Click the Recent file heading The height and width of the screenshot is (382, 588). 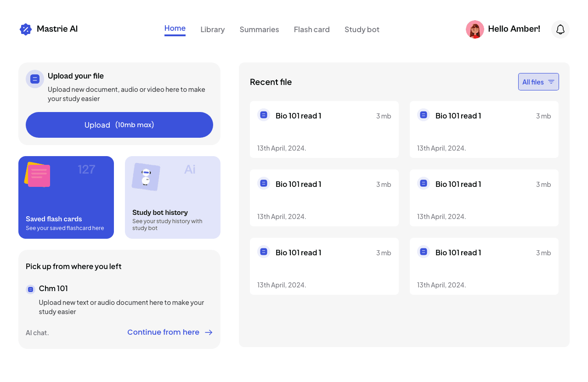[x=271, y=82]
